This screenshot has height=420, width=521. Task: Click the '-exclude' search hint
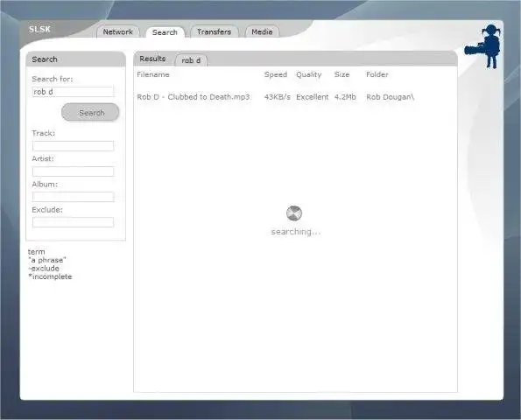coord(44,269)
